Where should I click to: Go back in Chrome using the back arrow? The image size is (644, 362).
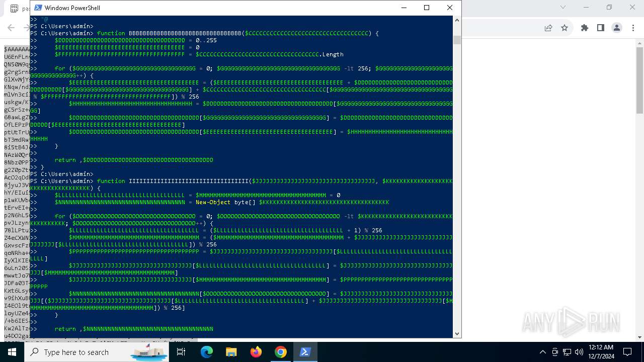tap(11, 28)
